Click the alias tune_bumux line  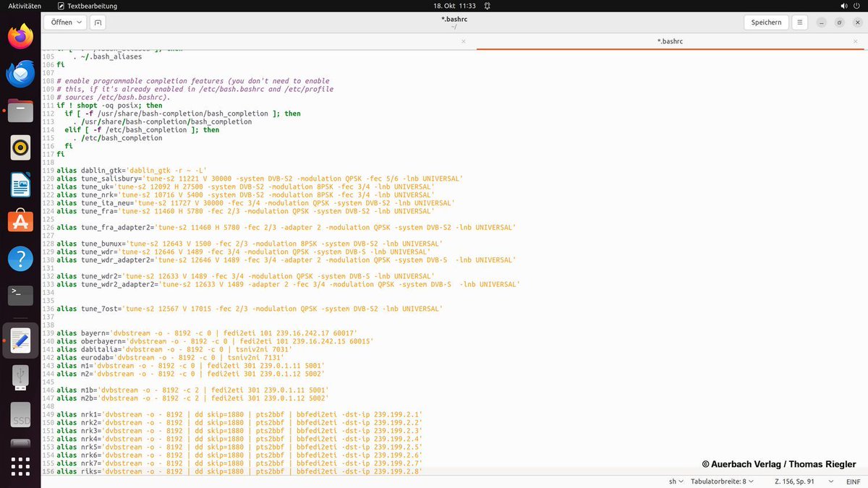pyautogui.click(x=250, y=244)
